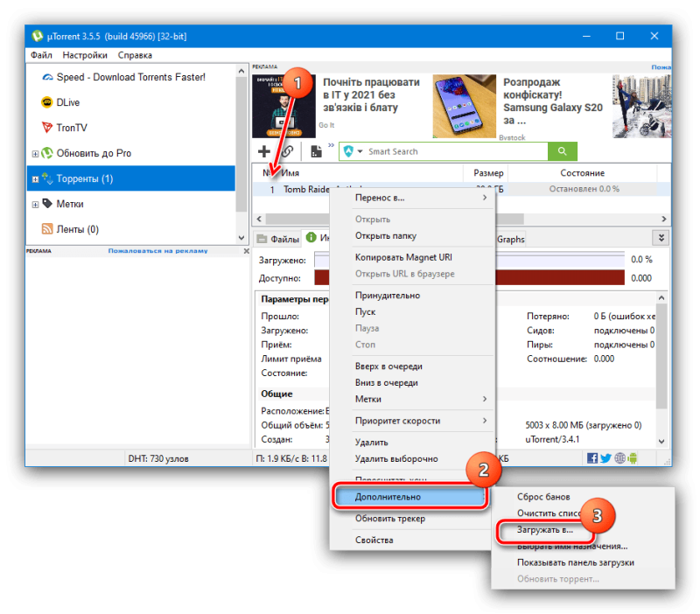
Task: Select the Tomb Raider torrent row
Action: pyautogui.click(x=462, y=189)
